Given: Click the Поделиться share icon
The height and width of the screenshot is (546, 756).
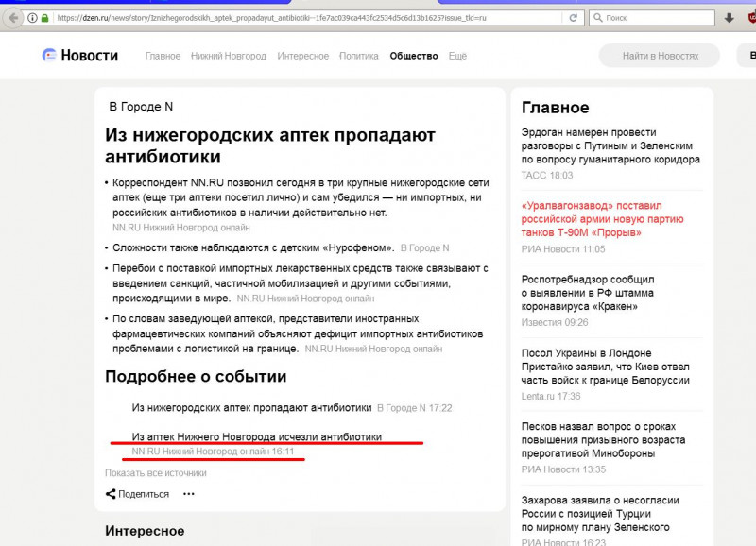Looking at the screenshot, I should pyautogui.click(x=111, y=494).
